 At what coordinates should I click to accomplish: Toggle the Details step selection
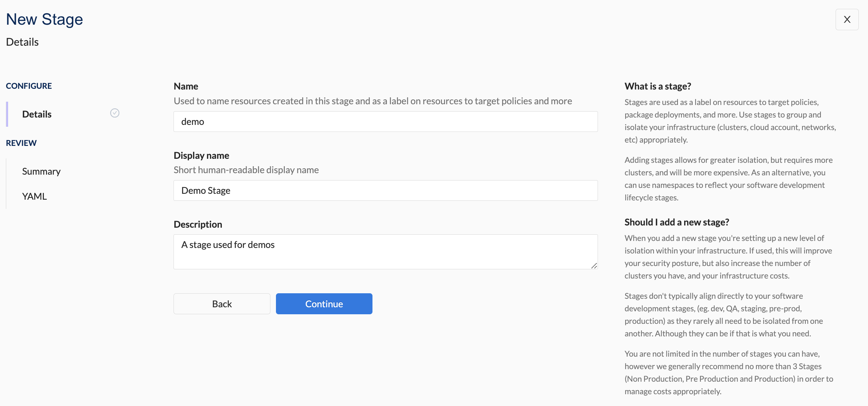pos(36,113)
